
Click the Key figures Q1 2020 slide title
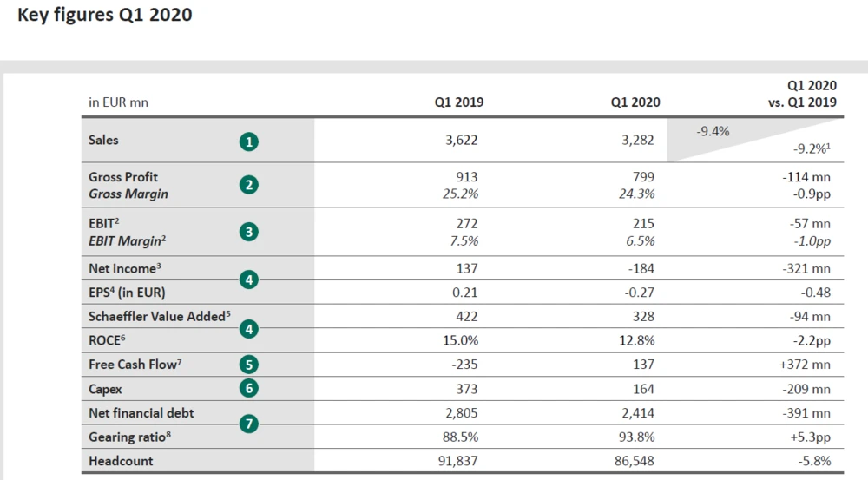tap(105, 16)
